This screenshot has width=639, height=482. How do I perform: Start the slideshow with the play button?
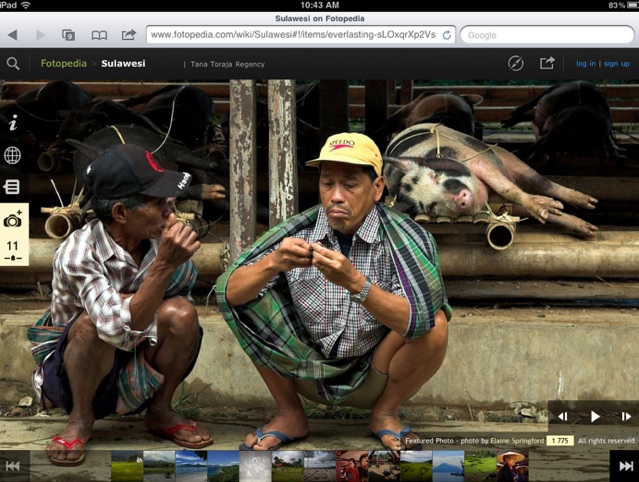[x=595, y=416]
